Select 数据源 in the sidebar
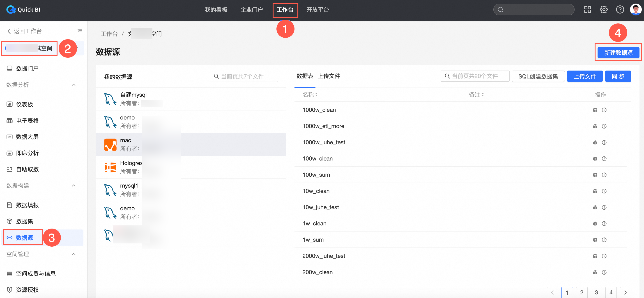The image size is (644, 298). 42,238
